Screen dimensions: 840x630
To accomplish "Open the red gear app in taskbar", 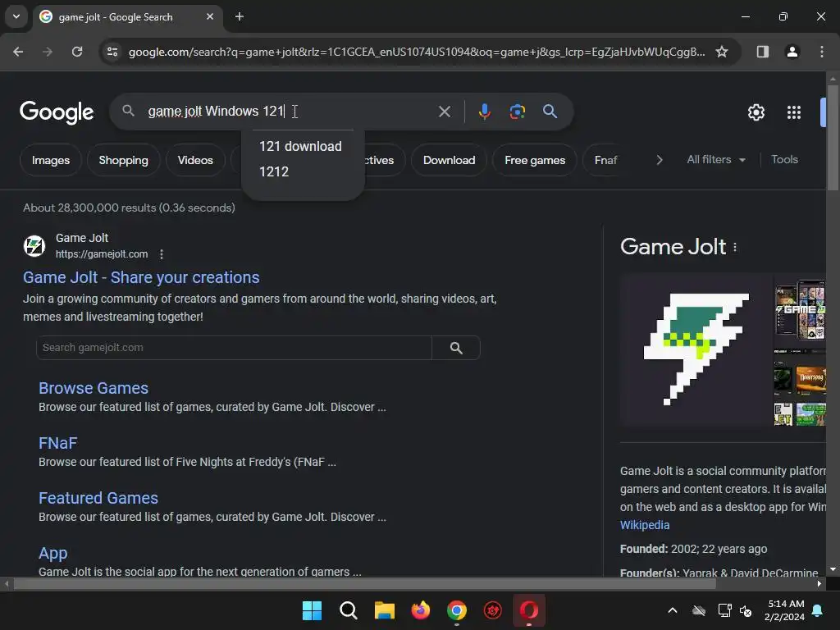I will click(493, 610).
